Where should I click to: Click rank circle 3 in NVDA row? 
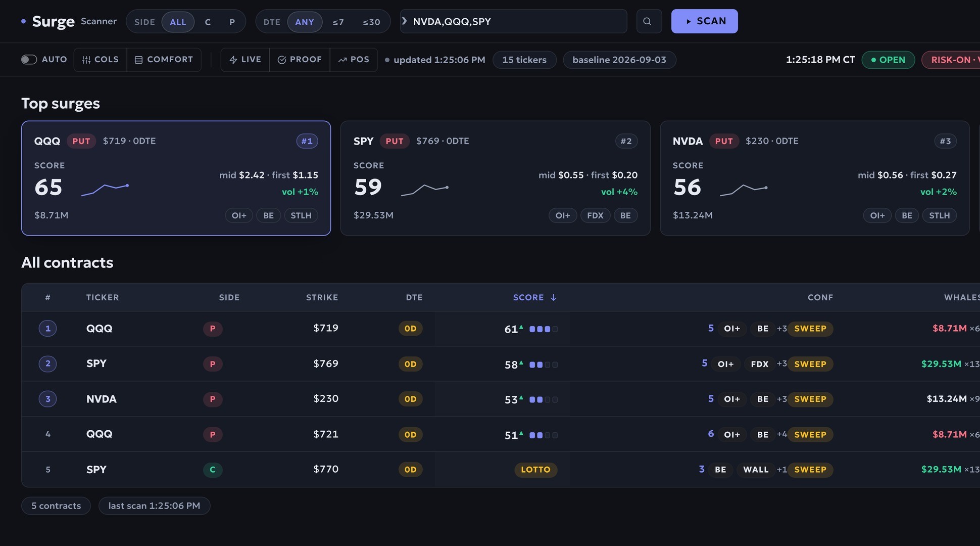[x=48, y=399]
